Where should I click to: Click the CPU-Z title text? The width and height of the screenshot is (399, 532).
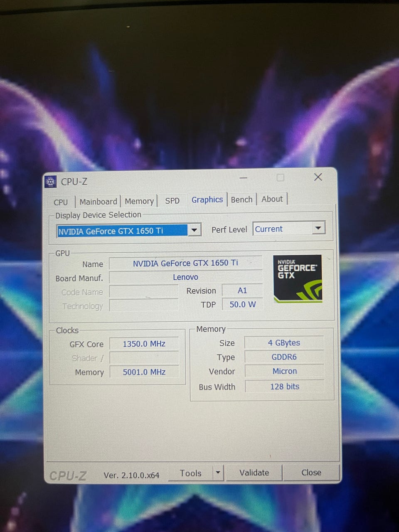(74, 182)
